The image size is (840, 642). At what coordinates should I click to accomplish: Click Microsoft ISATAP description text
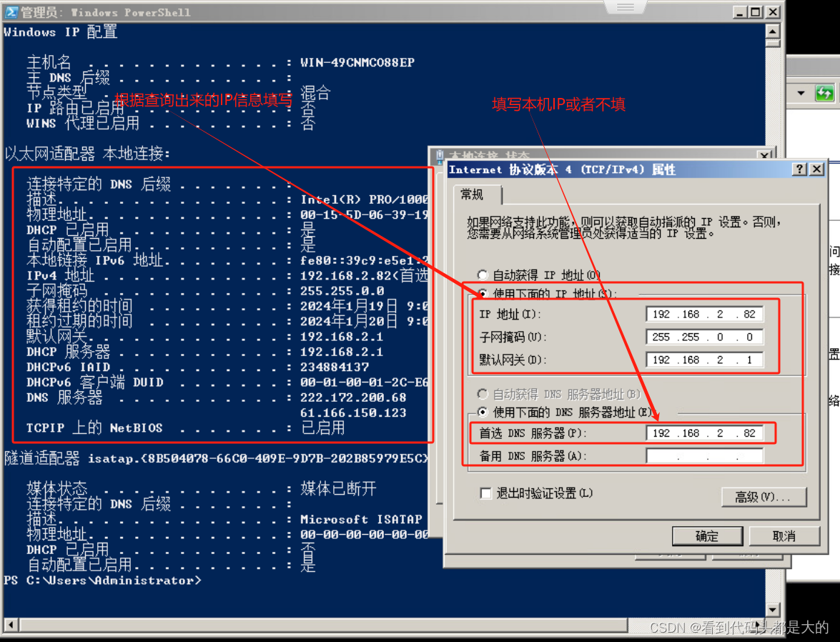click(362, 519)
